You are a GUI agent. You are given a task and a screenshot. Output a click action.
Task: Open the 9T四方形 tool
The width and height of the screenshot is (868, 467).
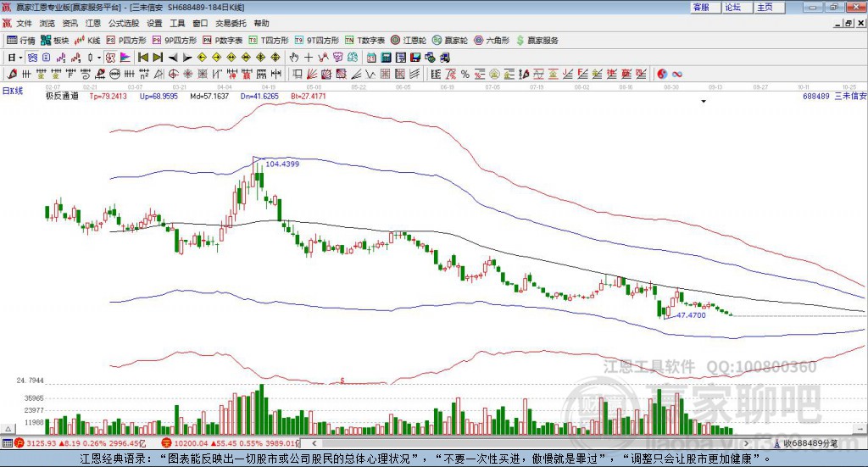[317, 41]
